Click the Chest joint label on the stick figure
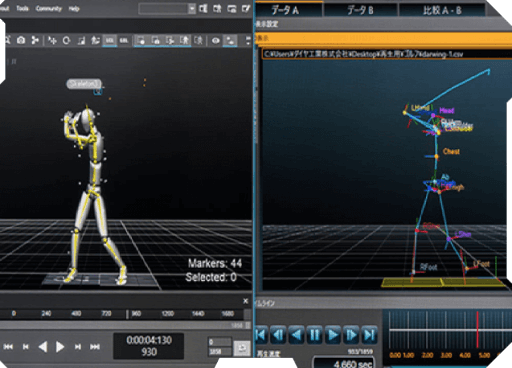Image resolution: width=512 pixels, height=368 pixels. point(451,151)
